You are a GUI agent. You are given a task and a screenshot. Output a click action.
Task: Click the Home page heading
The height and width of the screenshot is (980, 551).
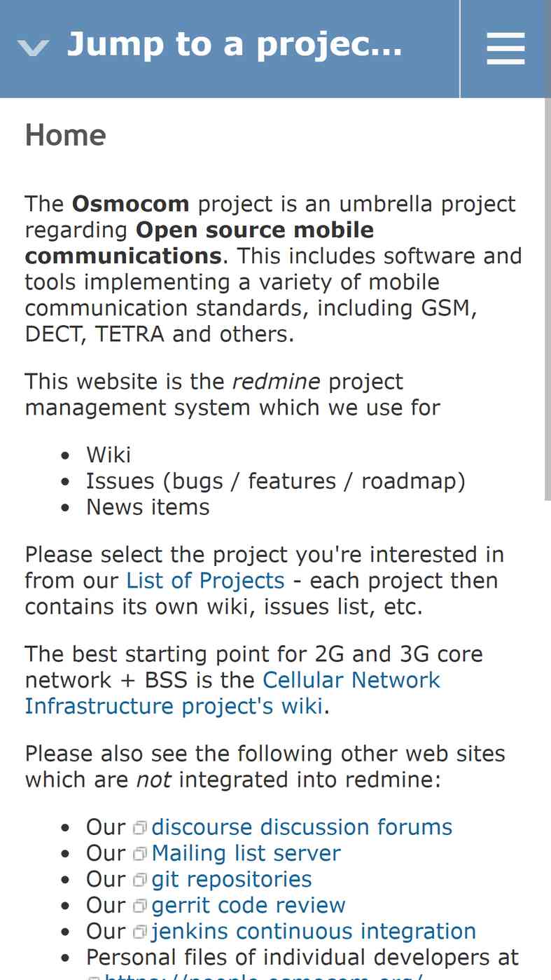click(x=66, y=135)
